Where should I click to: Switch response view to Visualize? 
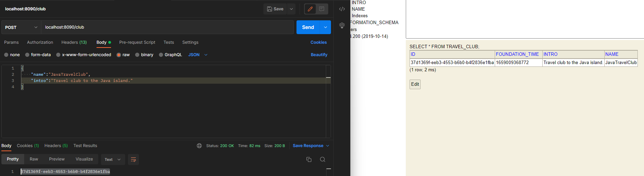point(84,159)
